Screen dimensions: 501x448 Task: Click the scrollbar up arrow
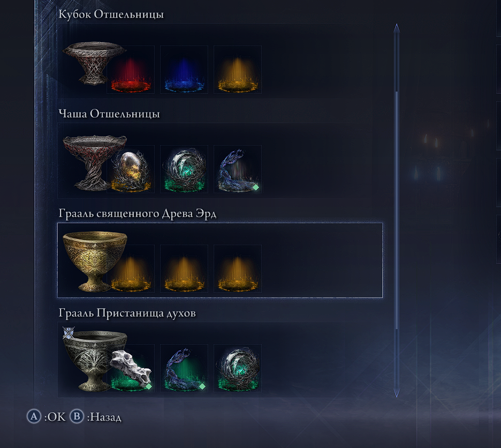397,28
